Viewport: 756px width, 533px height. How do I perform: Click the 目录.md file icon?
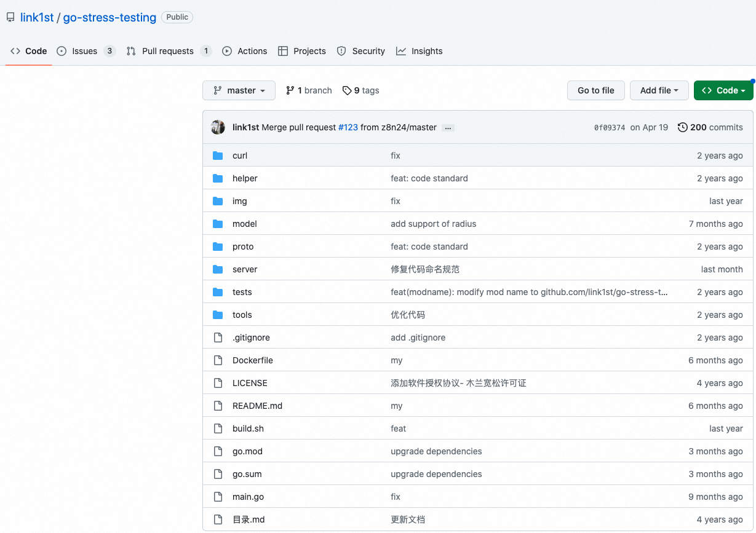pyautogui.click(x=218, y=519)
